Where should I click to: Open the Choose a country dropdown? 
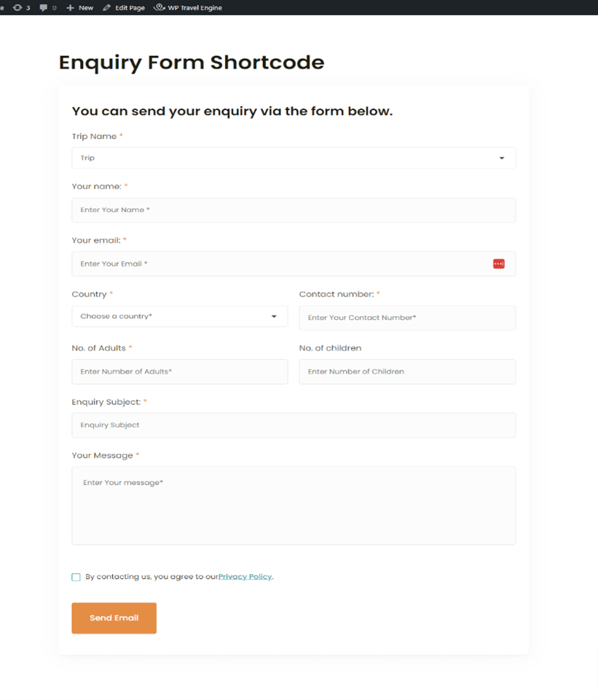[179, 317]
